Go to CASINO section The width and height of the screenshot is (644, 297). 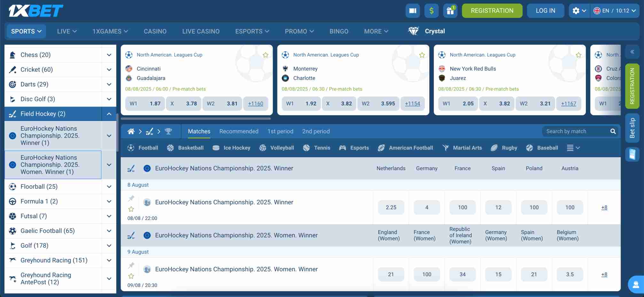point(155,31)
